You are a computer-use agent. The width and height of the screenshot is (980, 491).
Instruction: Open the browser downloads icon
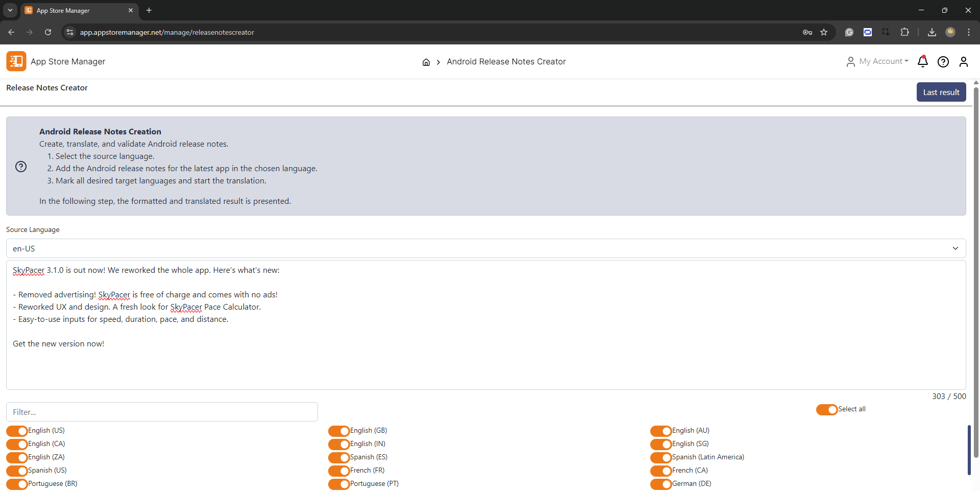[x=932, y=32]
